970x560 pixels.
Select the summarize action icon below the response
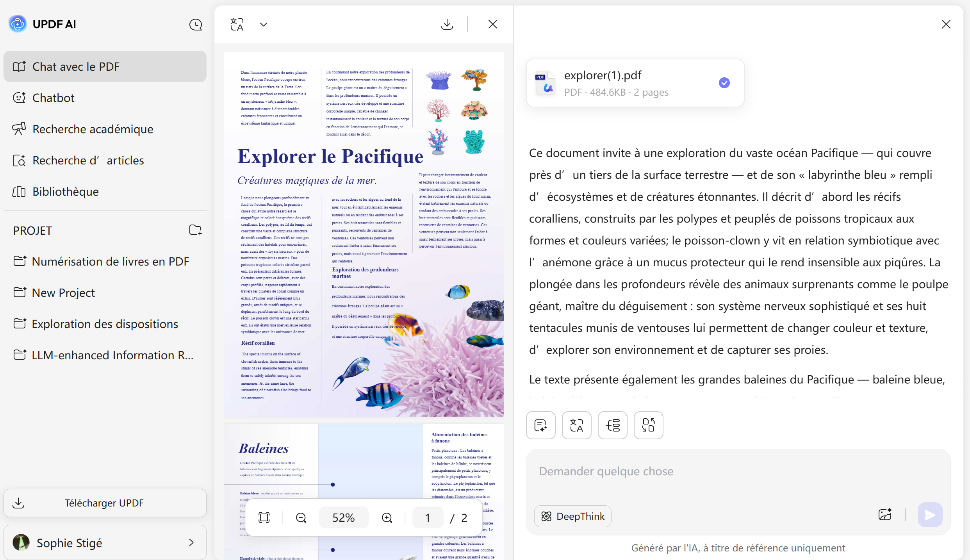tap(540, 425)
